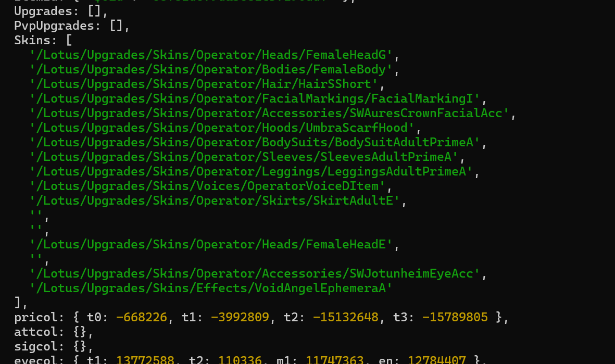
Task: Click the SkirtAdultE path line
Action: [x=214, y=200]
